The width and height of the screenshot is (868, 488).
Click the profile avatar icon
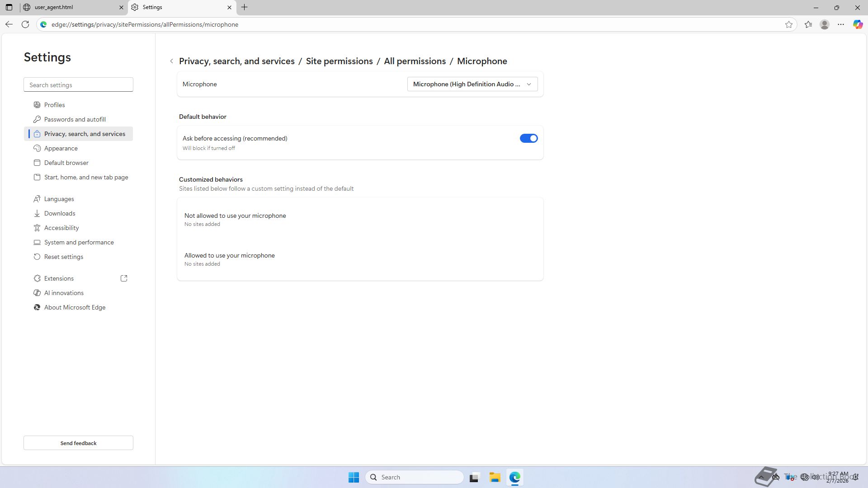point(825,24)
